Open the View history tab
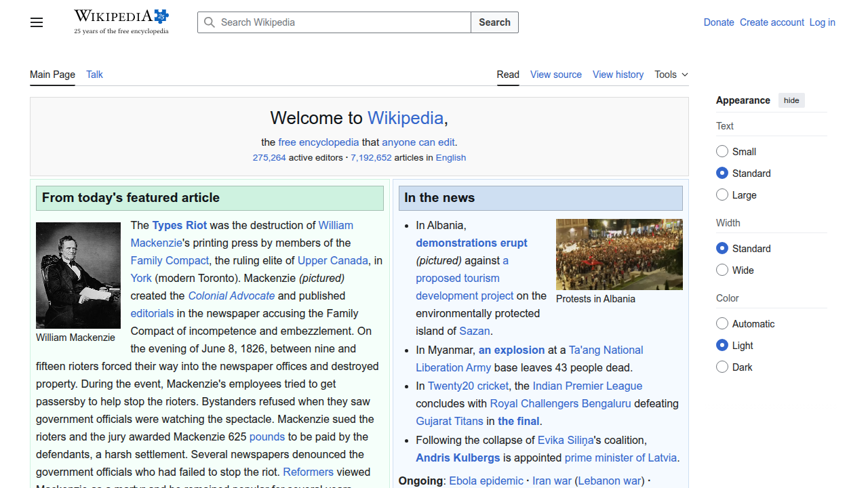Image resolution: width=868 pixels, height=488 pixels. (618, 75)
